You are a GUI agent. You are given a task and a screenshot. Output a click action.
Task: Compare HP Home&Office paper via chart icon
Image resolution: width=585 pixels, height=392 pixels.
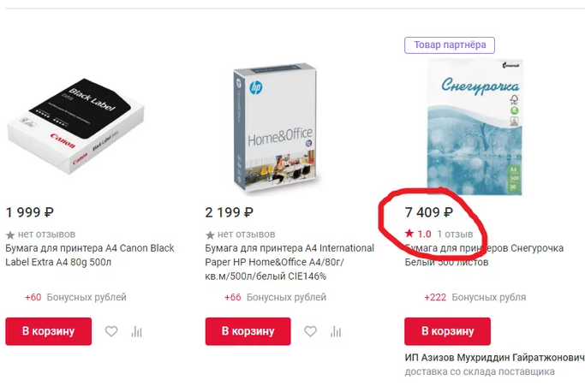[337, 332]
